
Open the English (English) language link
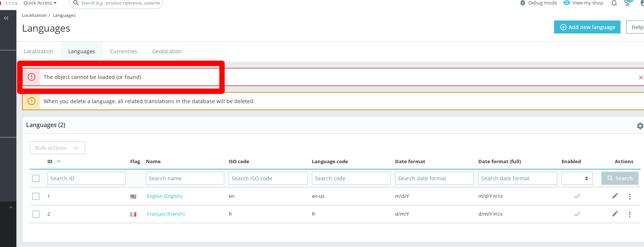coord(165,196)
